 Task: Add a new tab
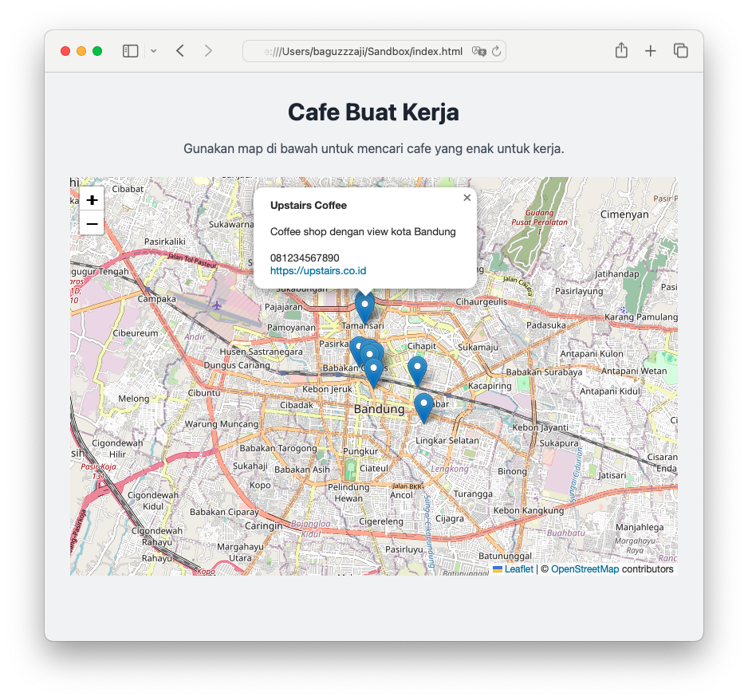pos(650,51)
